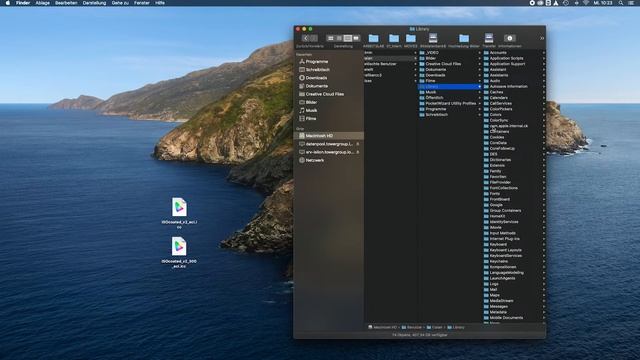
Task: Select the _VIDEO folder in the column
Action: pos(450,53)
